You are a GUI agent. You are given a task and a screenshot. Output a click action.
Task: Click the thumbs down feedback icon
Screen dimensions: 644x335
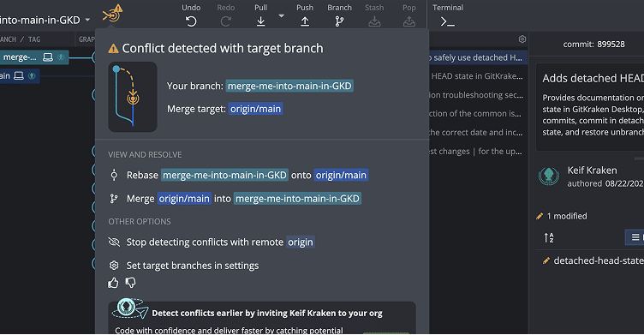[x=131, y=283]
